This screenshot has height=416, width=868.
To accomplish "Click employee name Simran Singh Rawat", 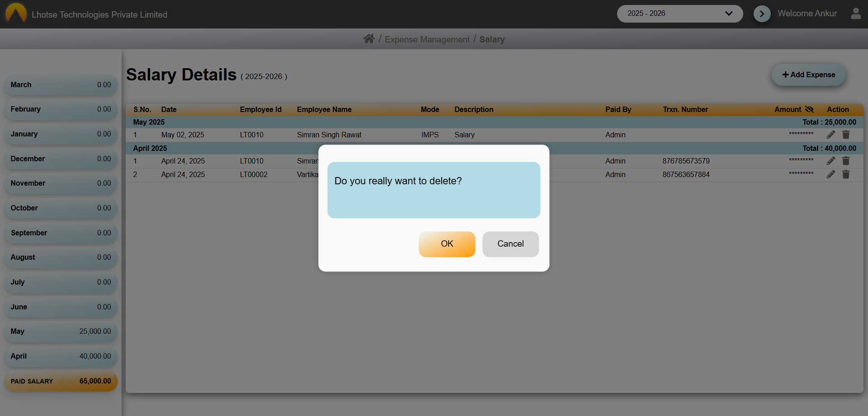I will [x=329, y=135].
